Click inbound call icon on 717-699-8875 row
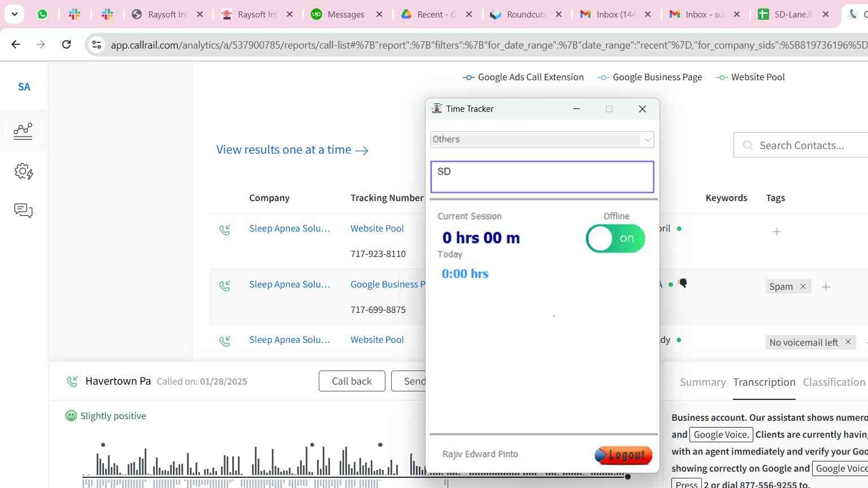Image resolution: width=868 pixels, height=488 pixels. [225, 286]
